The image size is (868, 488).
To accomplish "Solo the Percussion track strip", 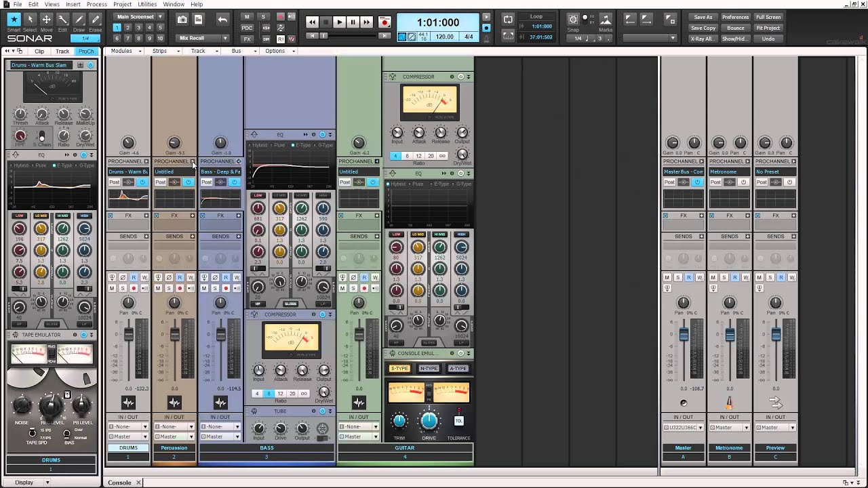I will (x=169, y=288).
